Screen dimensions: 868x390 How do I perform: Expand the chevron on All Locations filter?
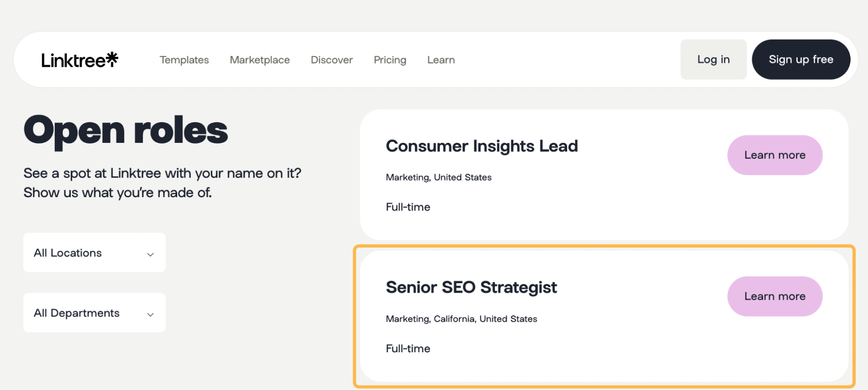(150, 254)
